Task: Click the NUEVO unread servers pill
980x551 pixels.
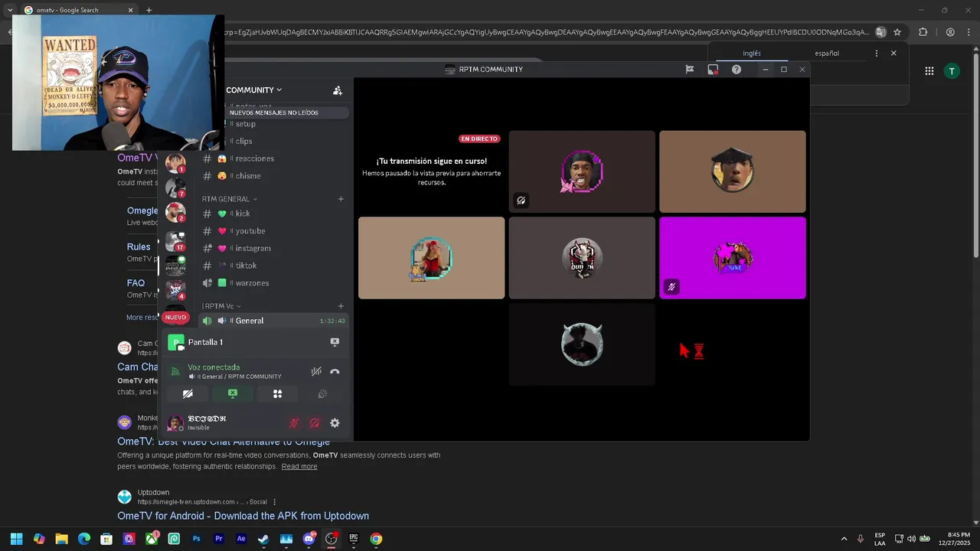Action: 175,318
